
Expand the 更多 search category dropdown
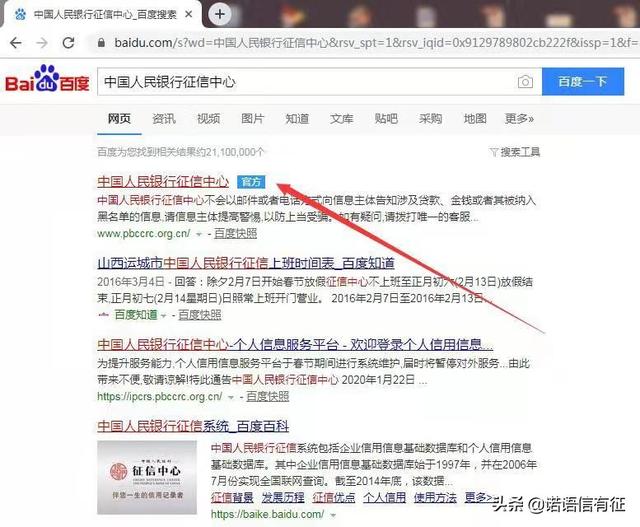coord(519,119)
